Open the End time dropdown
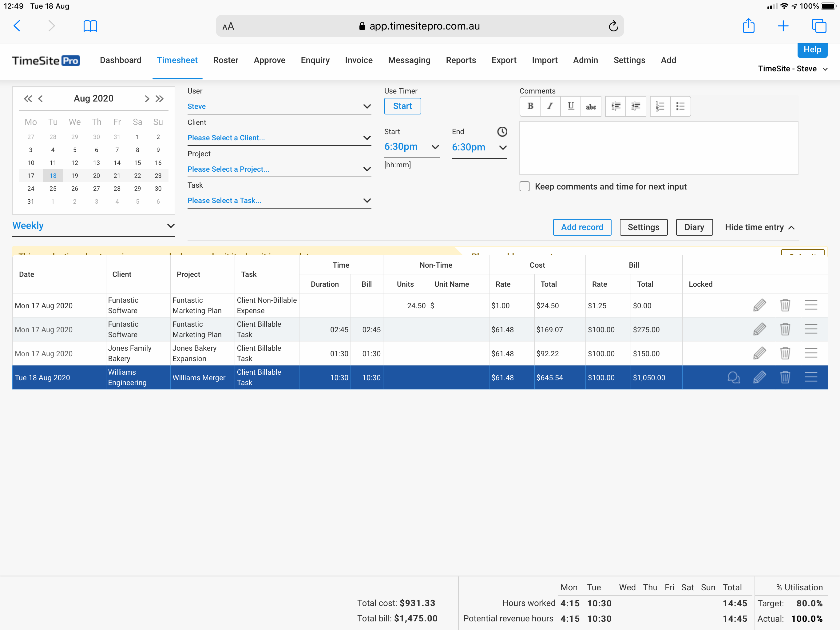The height and width of the screenshot is (630, 840). (479, 147)
